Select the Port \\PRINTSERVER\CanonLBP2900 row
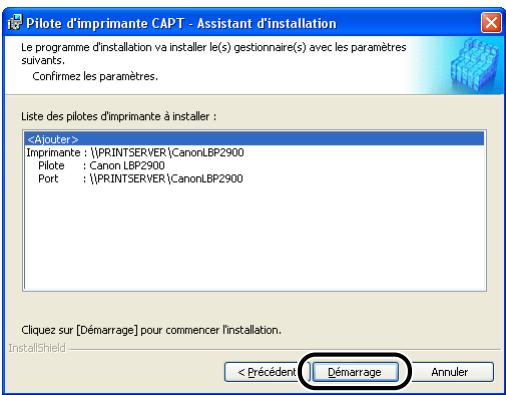Viewport: 506px width, 395px height. (254, 179)
